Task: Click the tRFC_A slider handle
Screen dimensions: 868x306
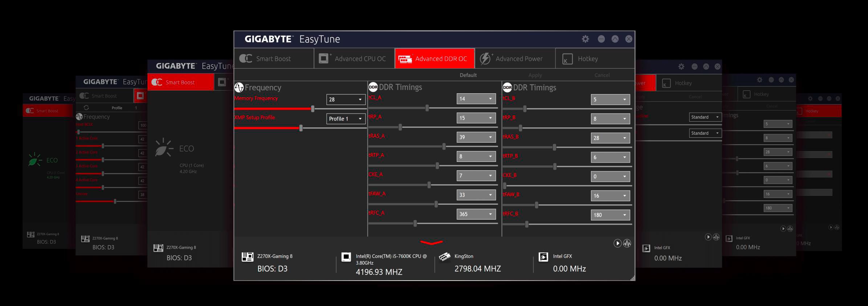Action: point(415,223)
